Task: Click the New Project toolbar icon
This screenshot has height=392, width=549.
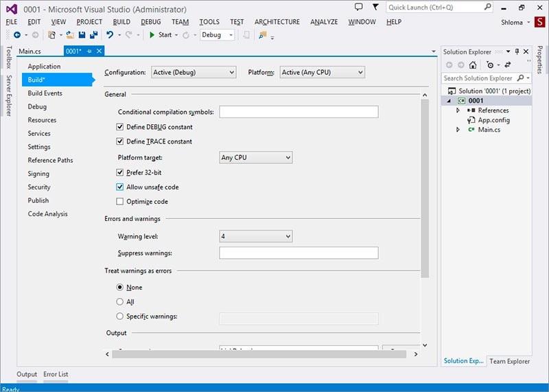Action: (52, 35)
